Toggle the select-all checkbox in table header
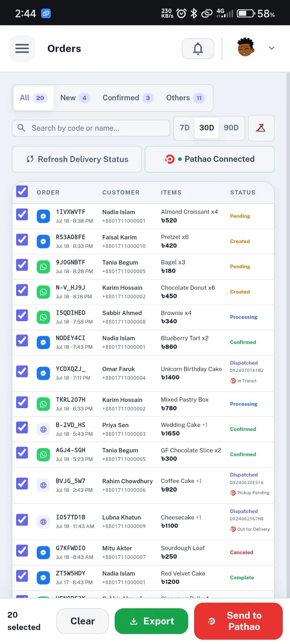Screen dimensions: 290x644 coord(22,192)
